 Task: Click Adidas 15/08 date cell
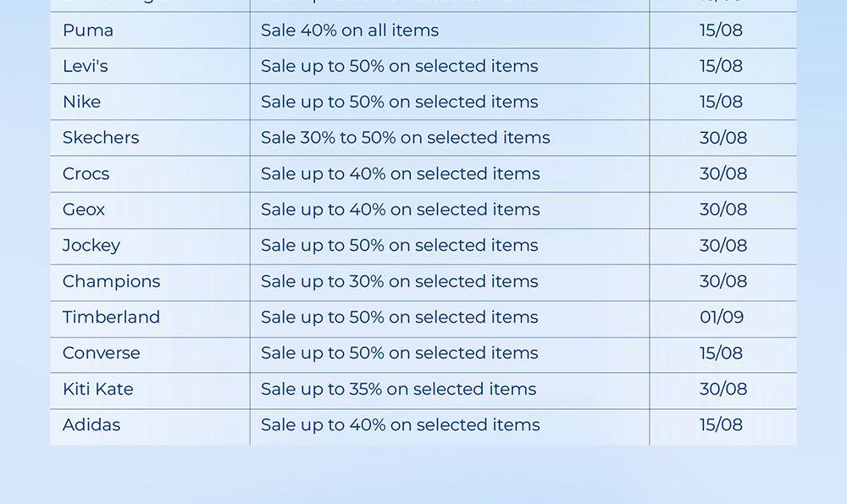[x=721, y=424]
